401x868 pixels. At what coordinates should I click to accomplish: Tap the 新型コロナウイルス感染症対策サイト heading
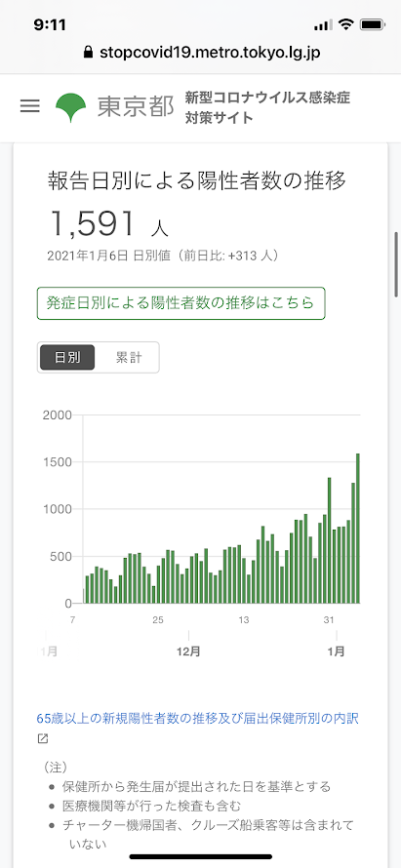pos(268,107)
